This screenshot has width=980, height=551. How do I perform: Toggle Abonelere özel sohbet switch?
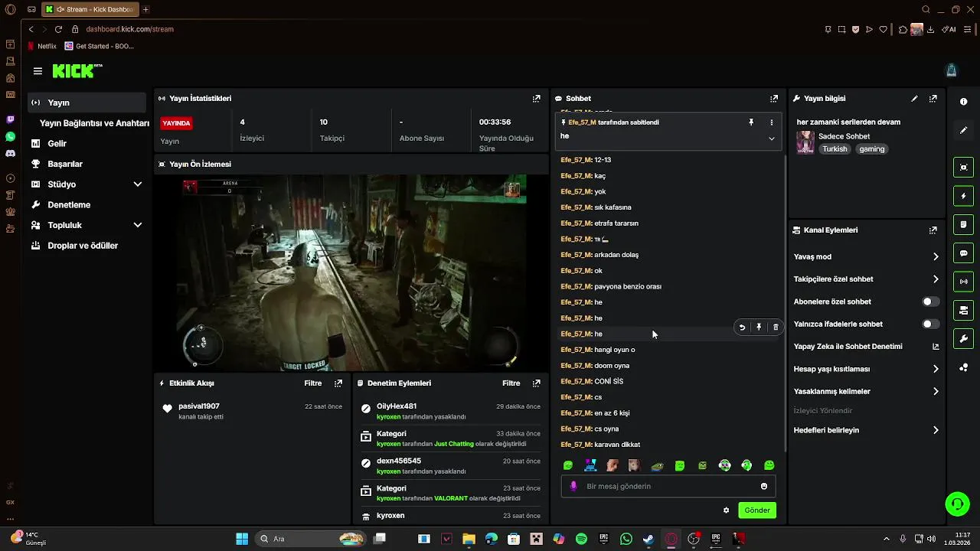pyautogui.click(x=930, y=302)
